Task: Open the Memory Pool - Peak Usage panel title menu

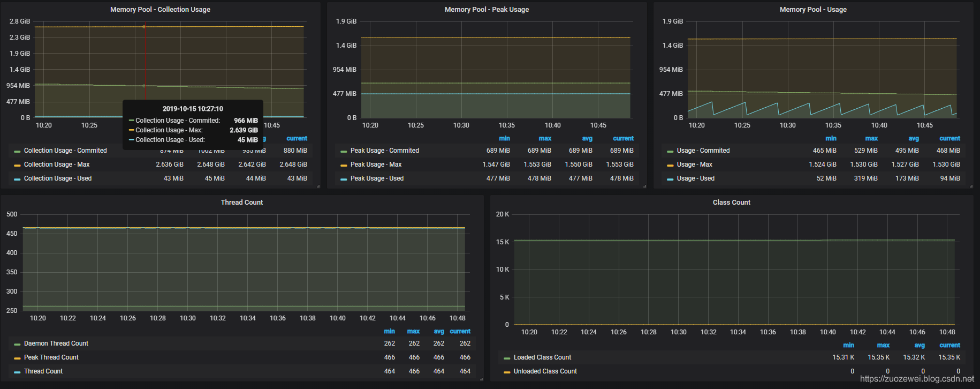Action: point(487,10)
